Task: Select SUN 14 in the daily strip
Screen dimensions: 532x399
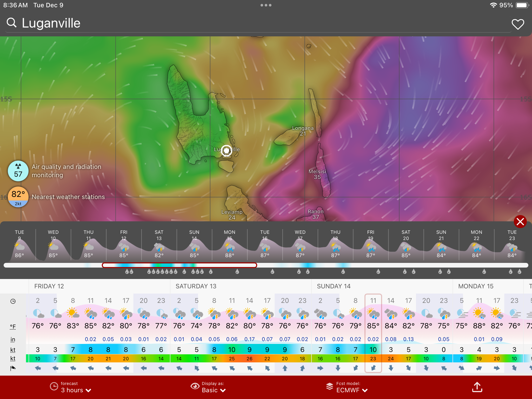Action: (194, 244)
